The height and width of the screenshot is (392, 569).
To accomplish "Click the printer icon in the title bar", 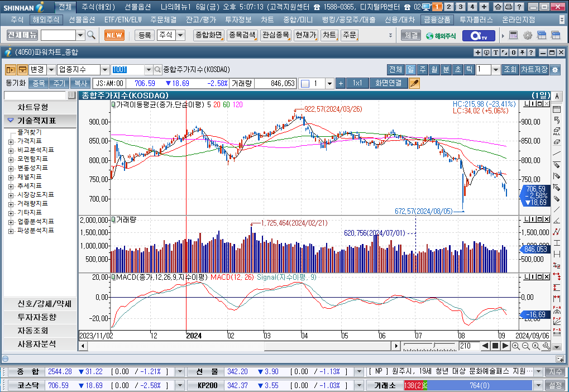I will [x=509, y=7].
